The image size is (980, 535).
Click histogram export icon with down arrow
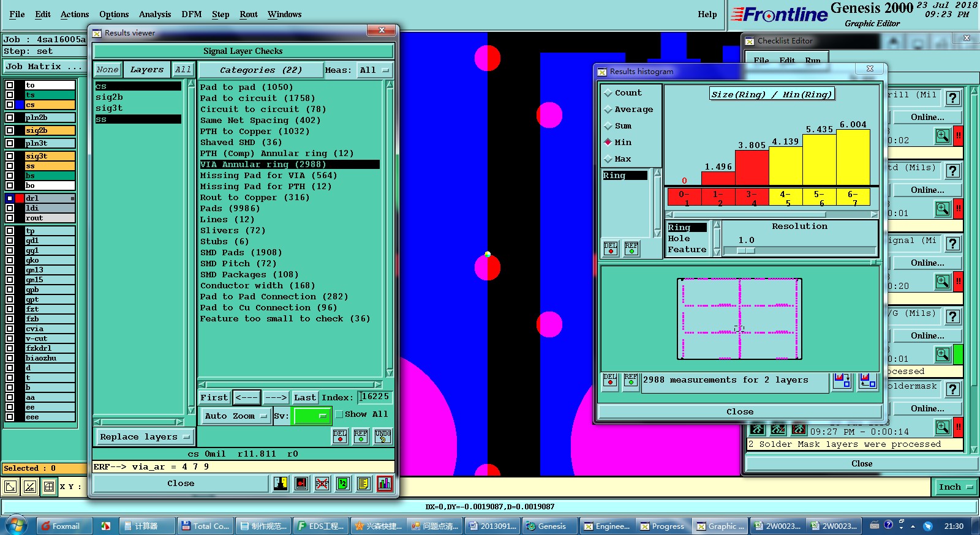pos(842,380)
